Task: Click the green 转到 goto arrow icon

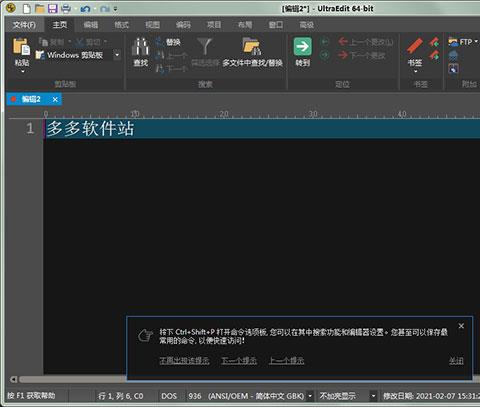Action: (303, 47)
